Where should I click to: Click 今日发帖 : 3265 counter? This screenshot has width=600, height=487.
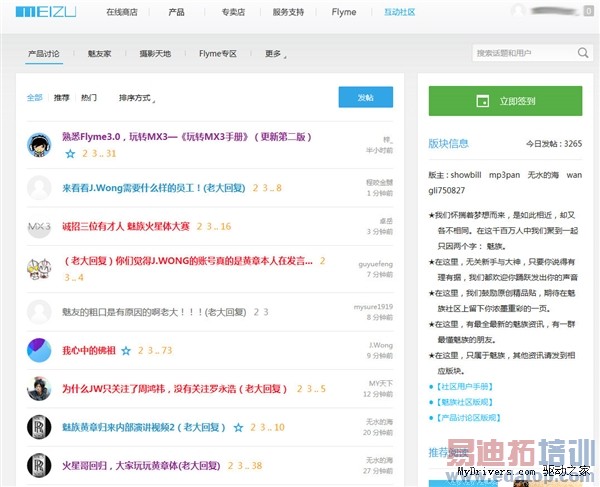pos(554,144)
